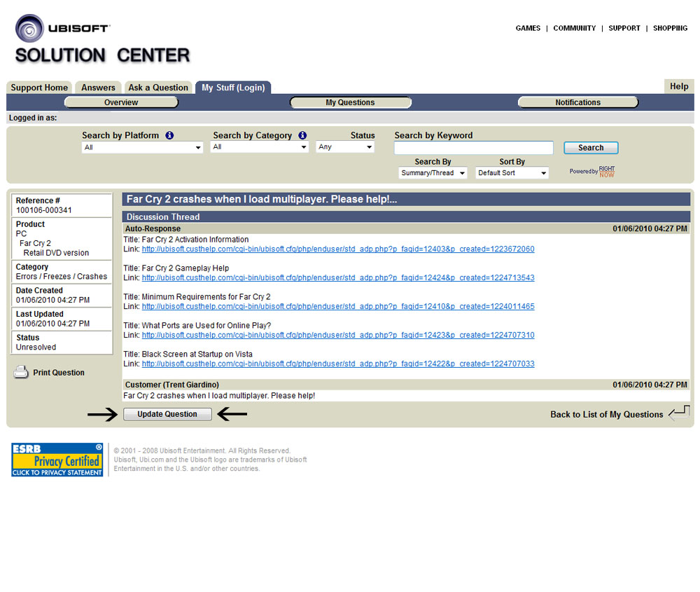The width and height of the screenshot is (700, 592).
Task: Open the Search by Platform info icon
Action: [x=169, y=135]
